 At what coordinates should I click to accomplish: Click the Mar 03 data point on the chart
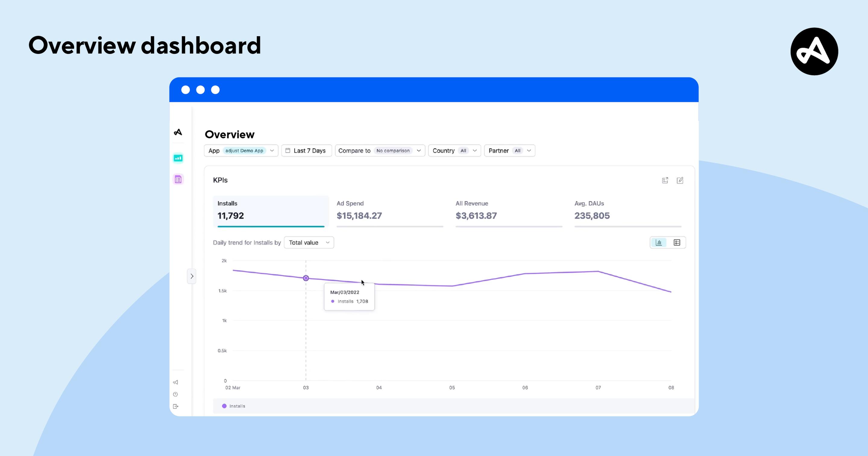[x=306, y=278]
